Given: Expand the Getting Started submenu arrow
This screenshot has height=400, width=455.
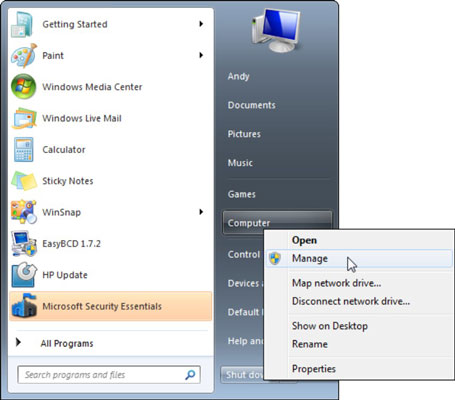Looking at the screenshot, I should (201, 24).
